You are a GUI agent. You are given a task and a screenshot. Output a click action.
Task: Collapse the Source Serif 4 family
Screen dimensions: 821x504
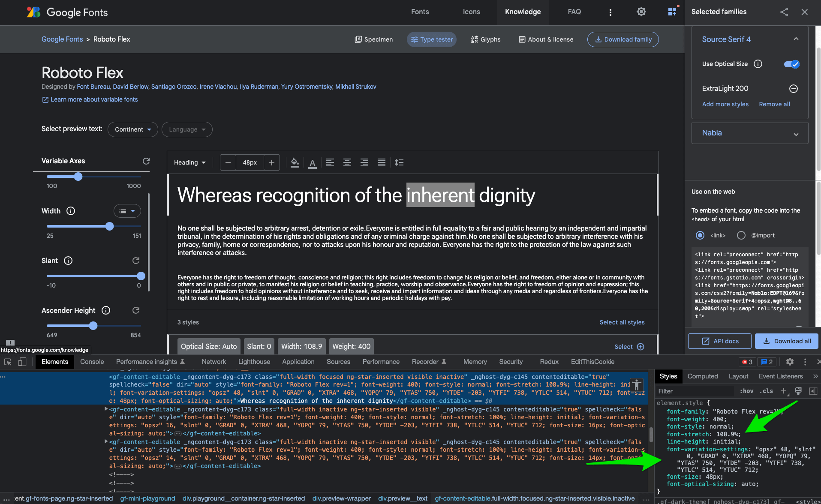coord(796,39)
